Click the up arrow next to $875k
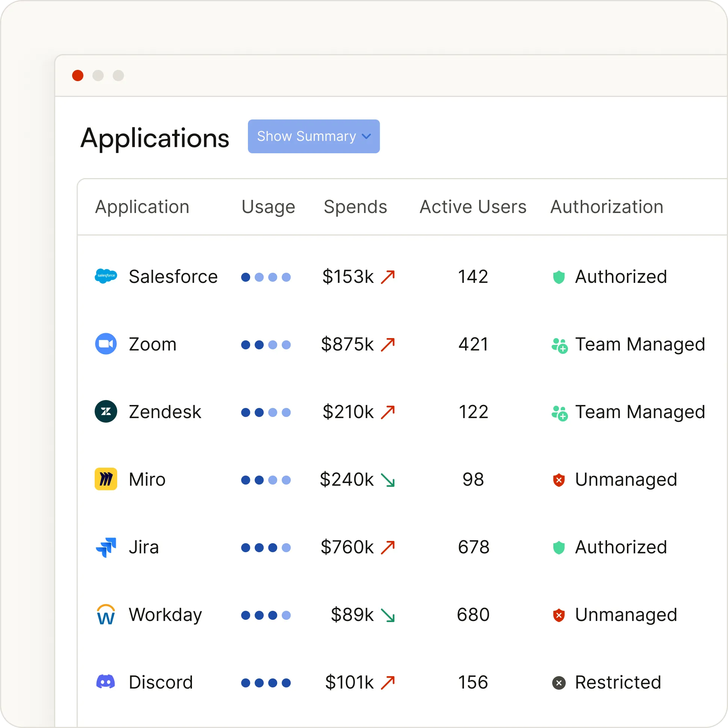 tap(388, 344)
